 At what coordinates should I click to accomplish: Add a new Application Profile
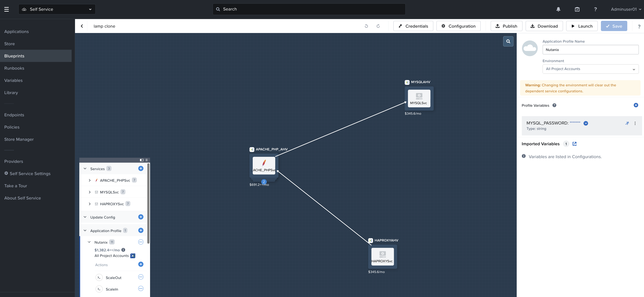[141, 230]
